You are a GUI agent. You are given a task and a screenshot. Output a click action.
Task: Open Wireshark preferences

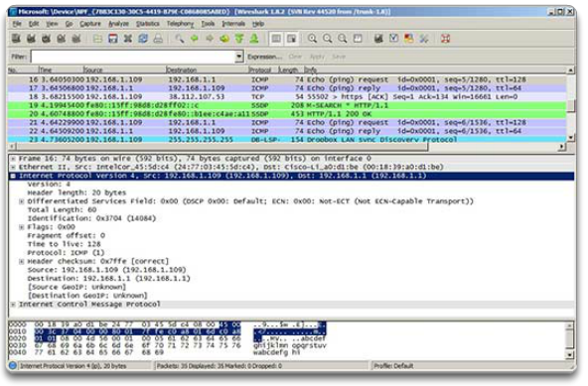pyautogui.click(x=424, y=39)
